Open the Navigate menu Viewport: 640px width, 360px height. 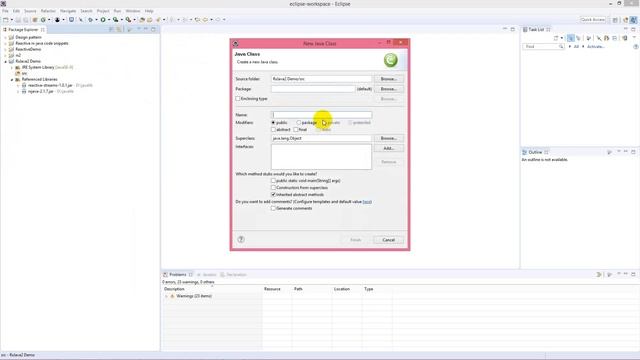(68, 11)
